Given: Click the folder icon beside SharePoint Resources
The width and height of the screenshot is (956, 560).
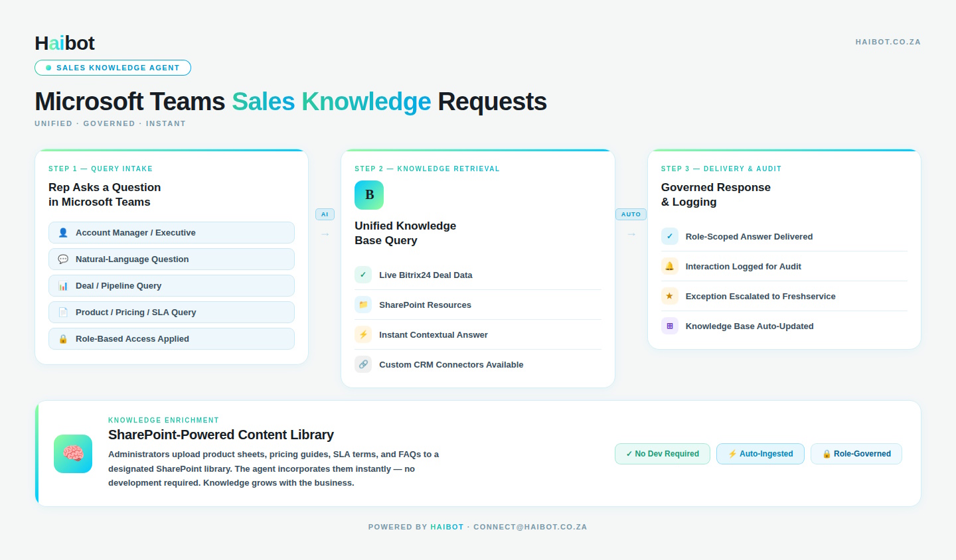Looking at the screenshot, I should tap(363, 305).
